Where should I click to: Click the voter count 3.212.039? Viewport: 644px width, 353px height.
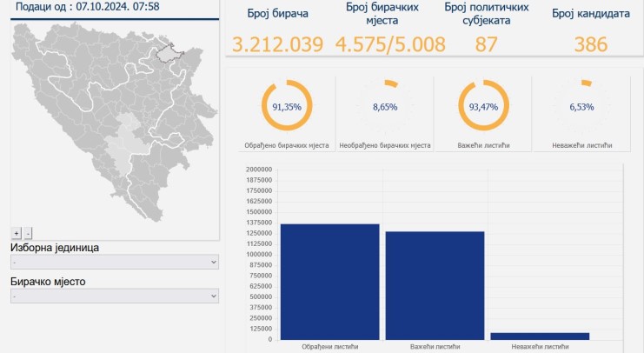(x=277, y=44)
